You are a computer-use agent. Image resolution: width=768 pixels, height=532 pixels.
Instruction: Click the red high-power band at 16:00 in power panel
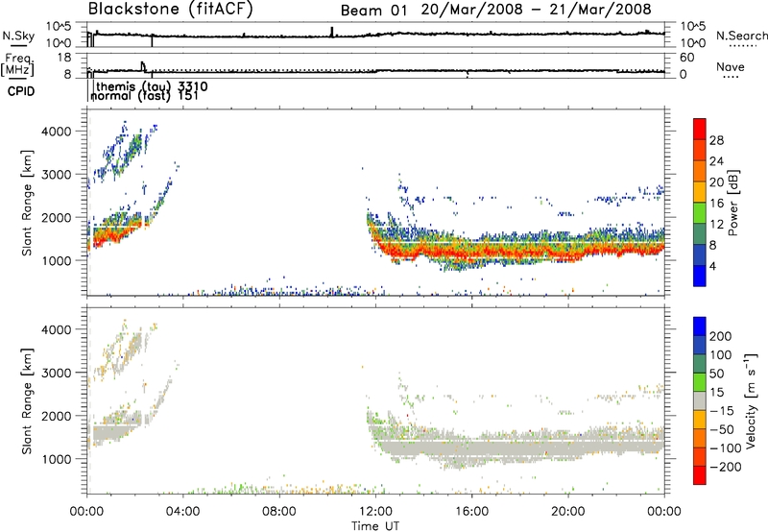(x=471, y=252)
